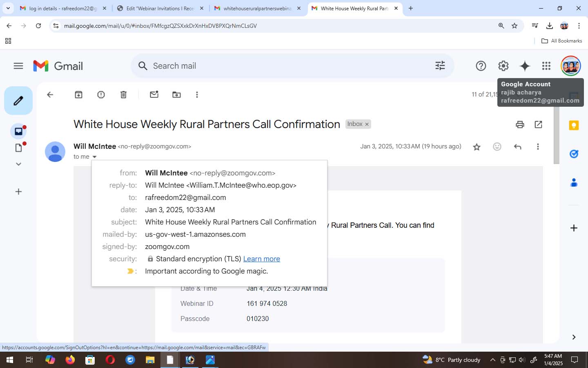This screenshot has height=368, width=588.
Task: Click the Gmail logo
Action: coord(58,66)
